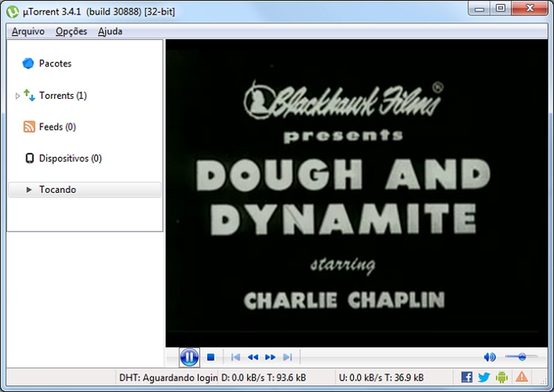Screen dimensions: 554x392
Task: Select Dispositivos (0) in the sidebar
Action: 70,159
